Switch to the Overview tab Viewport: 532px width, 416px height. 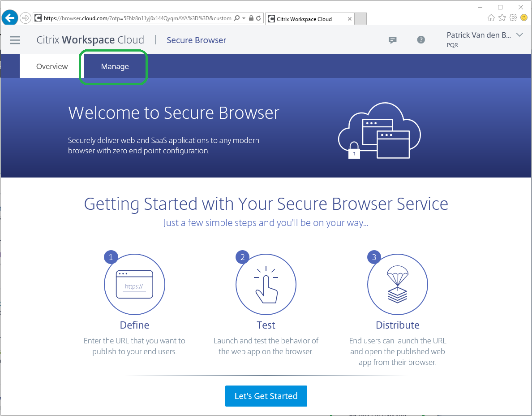coord(52,66)
